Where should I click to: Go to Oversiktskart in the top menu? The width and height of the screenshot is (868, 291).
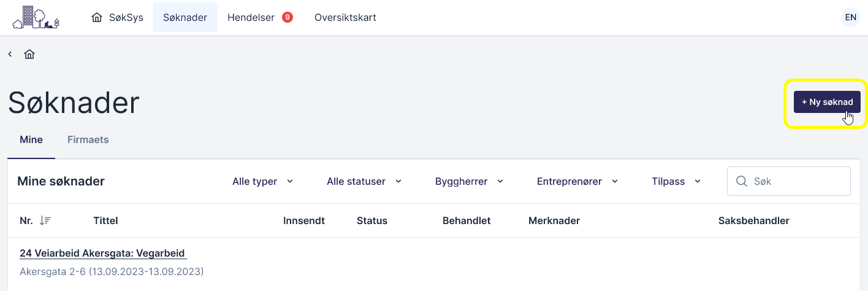pos(345,17)
